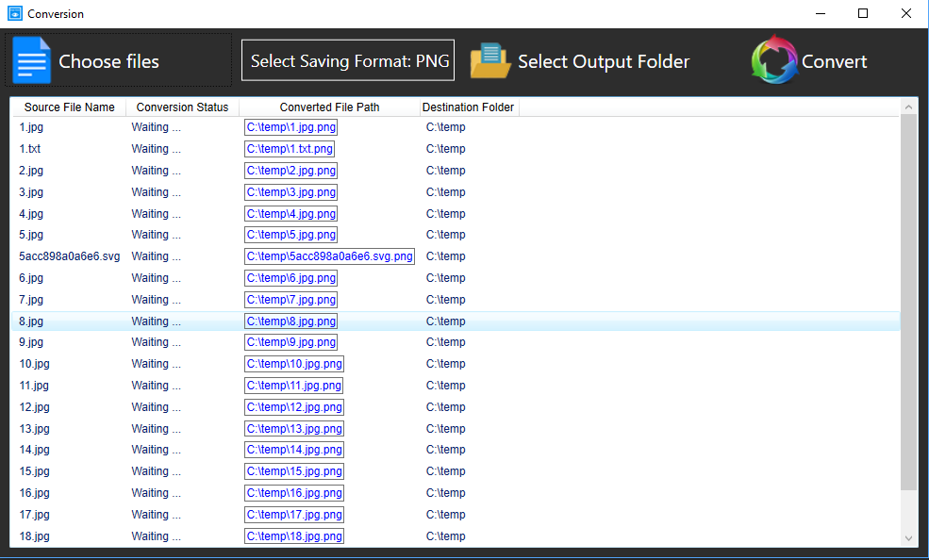Click the Conversion app icon in title bar
The width and height of the screenshot is (929, 560).
click(14, 13)
